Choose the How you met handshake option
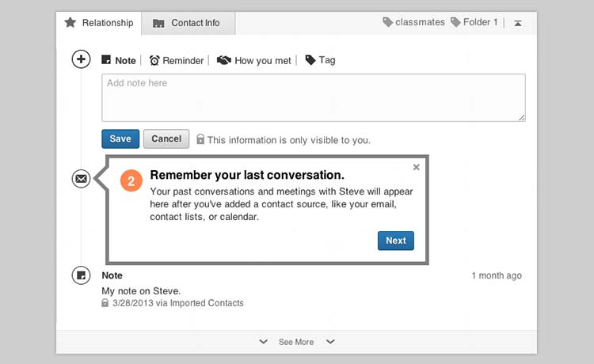The image size is (594, 364). pos(254,60)
